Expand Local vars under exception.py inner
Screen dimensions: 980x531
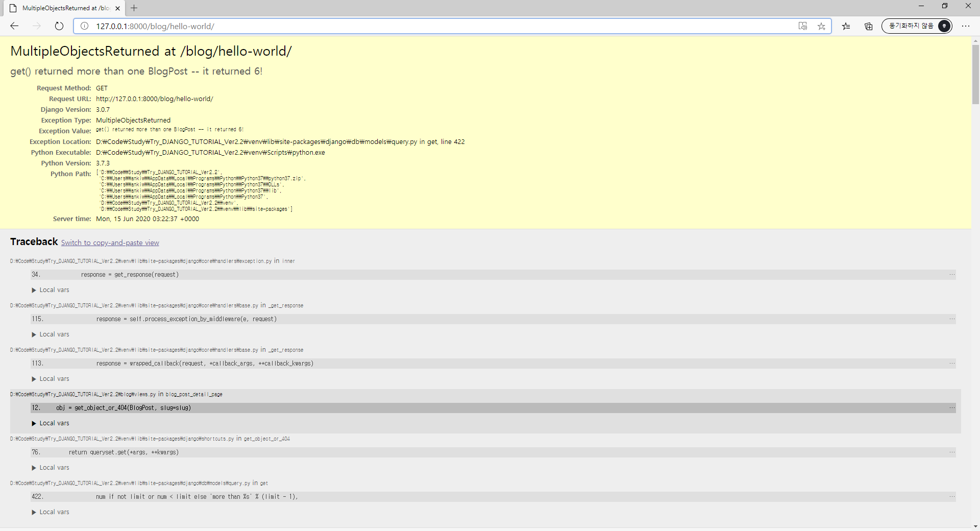[51, 290]
